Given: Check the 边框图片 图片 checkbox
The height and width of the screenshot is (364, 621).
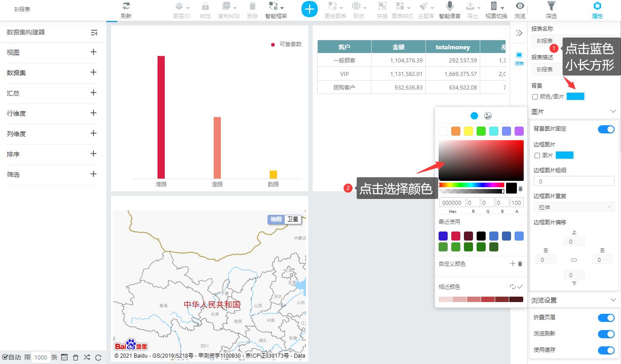Looking at the screenshot, I should tap(537, 156).
